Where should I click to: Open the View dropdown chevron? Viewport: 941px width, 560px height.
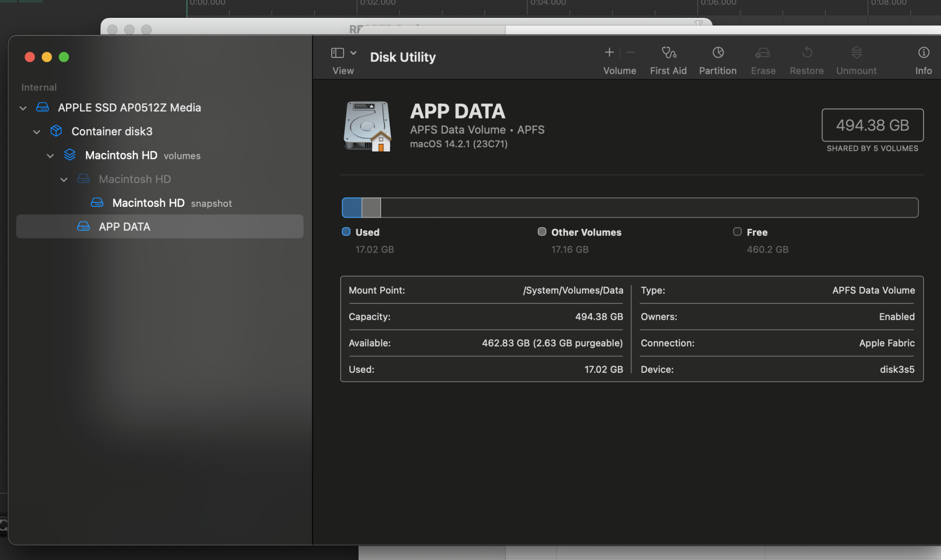[353, 53]
